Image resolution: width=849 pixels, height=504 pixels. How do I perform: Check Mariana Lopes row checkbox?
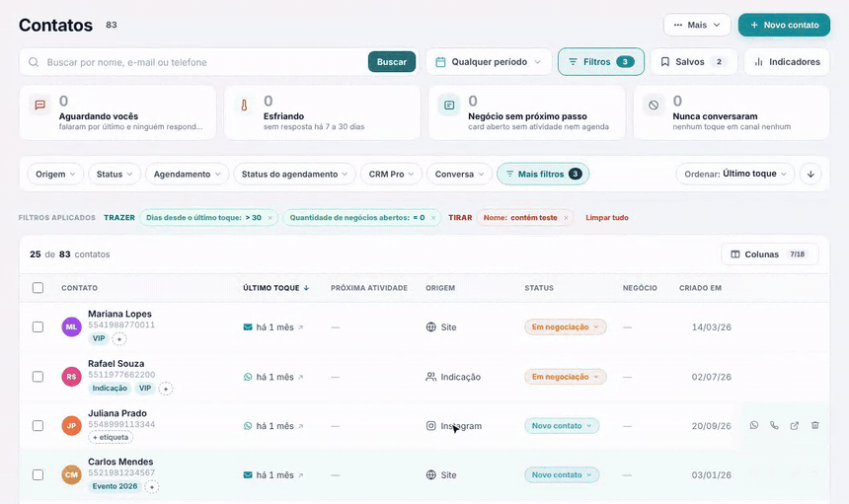pyautogui.click(x=38, y=327)
